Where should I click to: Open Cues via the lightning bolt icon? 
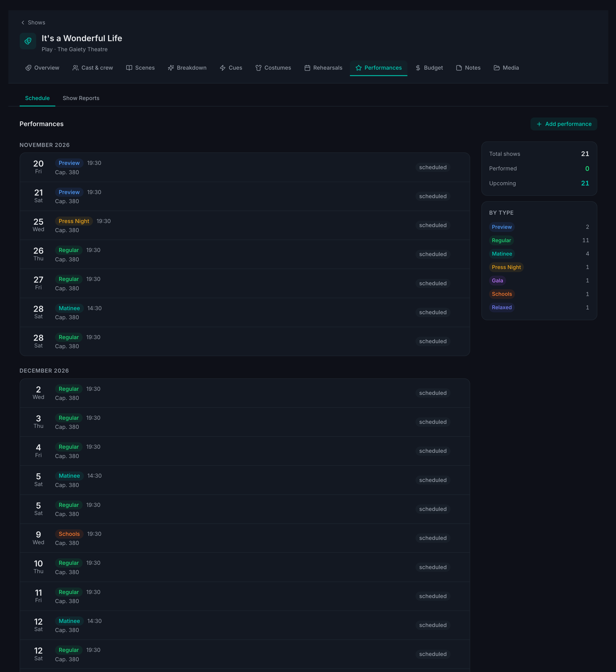tap(223, 68)
